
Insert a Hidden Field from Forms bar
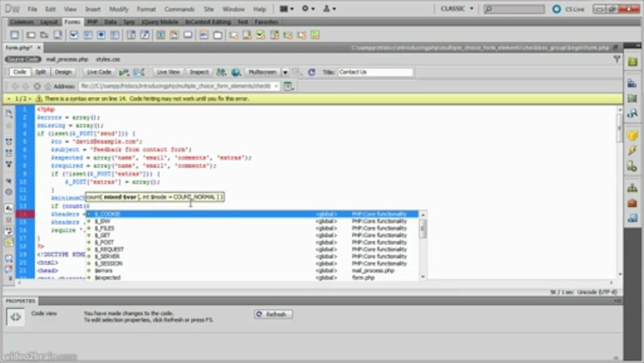[44, 35]
